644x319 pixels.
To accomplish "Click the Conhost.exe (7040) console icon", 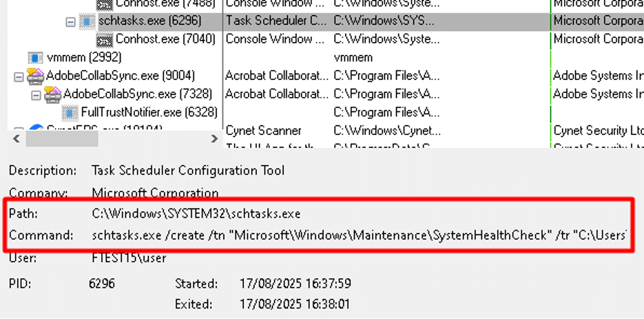I will coord(104,39).
